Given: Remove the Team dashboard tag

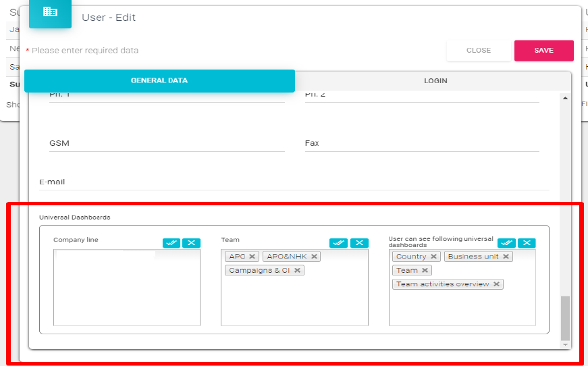Looking at the screenshot, I should [425, 271].
